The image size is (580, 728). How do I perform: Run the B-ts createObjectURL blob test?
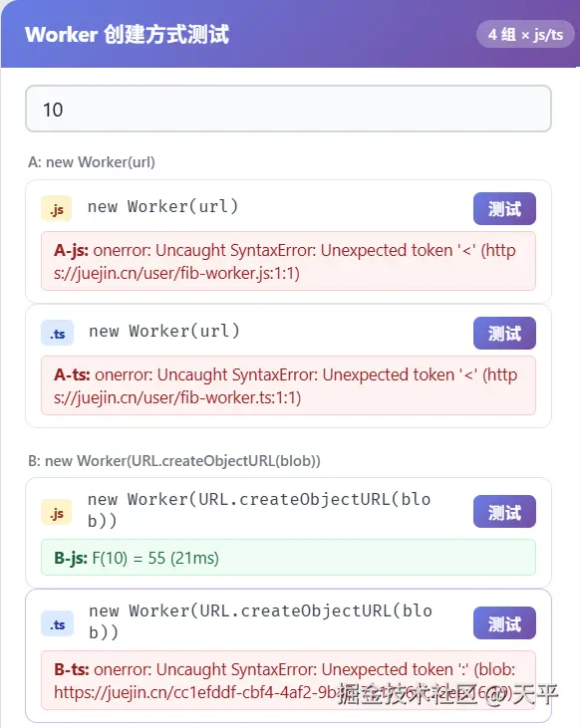[504, 623]
